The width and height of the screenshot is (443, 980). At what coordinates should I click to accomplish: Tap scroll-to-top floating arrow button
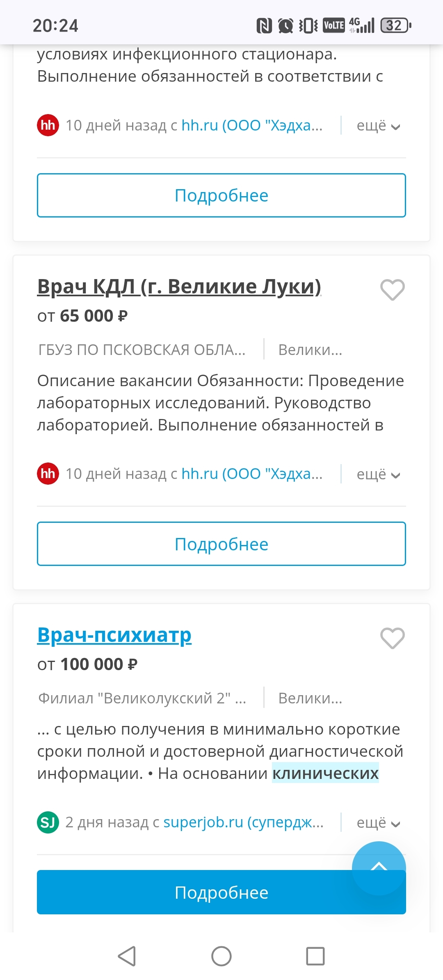(379, 868)
